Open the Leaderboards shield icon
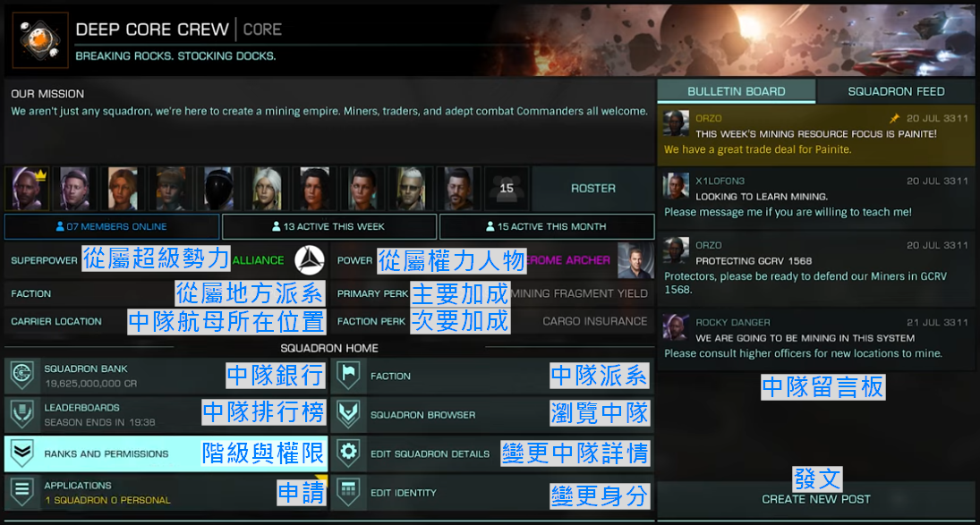Viewport: 980px width, 525px height. 22,414
